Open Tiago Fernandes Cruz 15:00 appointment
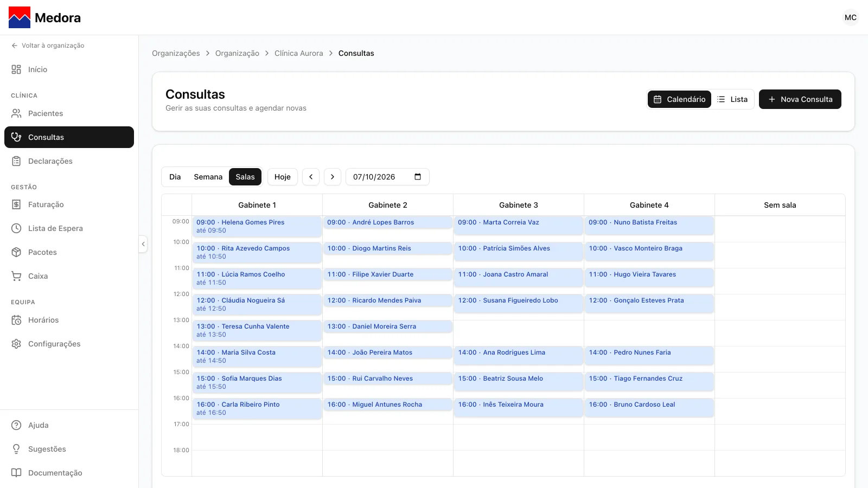The height and width of the screenshot is (488, 868). point(649,382)
